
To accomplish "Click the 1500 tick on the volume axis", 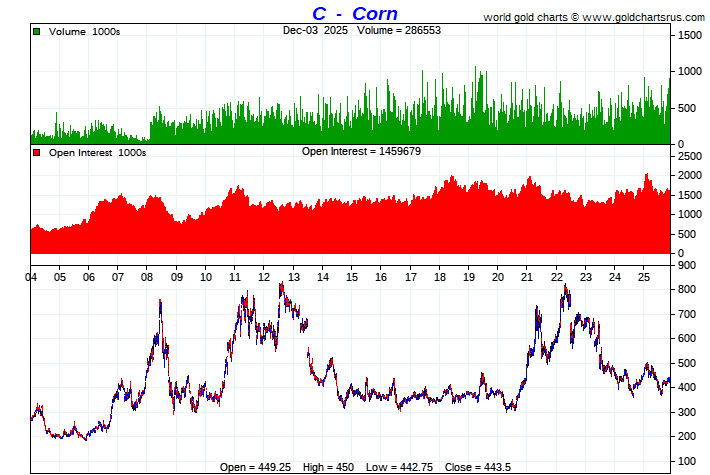I will 690,35.
